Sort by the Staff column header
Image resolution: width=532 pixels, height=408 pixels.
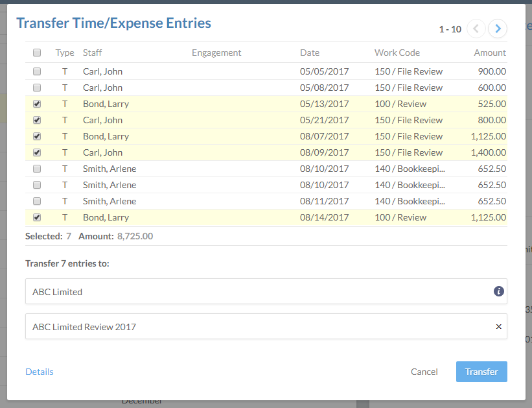[x=92, y=53]
